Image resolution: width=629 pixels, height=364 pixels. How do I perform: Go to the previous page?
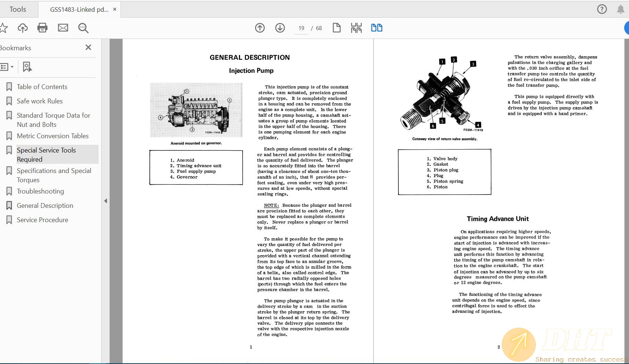[260, 28]
